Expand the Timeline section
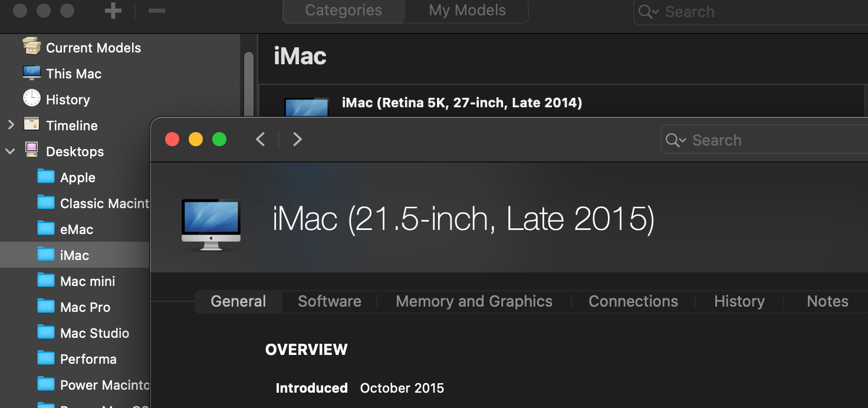The image size is (868, 408). pyautogui.click(x=10, y=125)
